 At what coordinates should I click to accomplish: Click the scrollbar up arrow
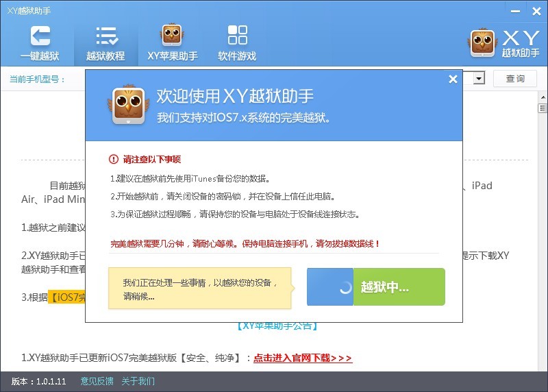coord(543,97)
